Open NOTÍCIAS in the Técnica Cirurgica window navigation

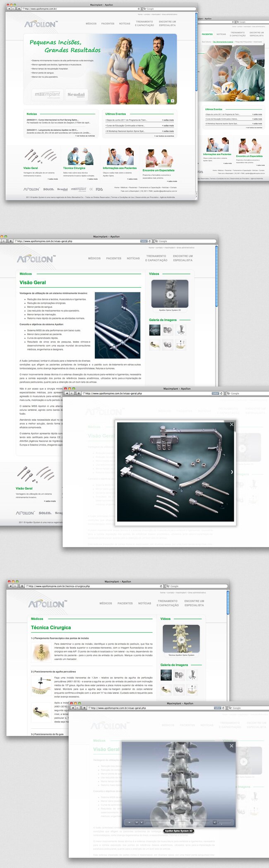144,603
